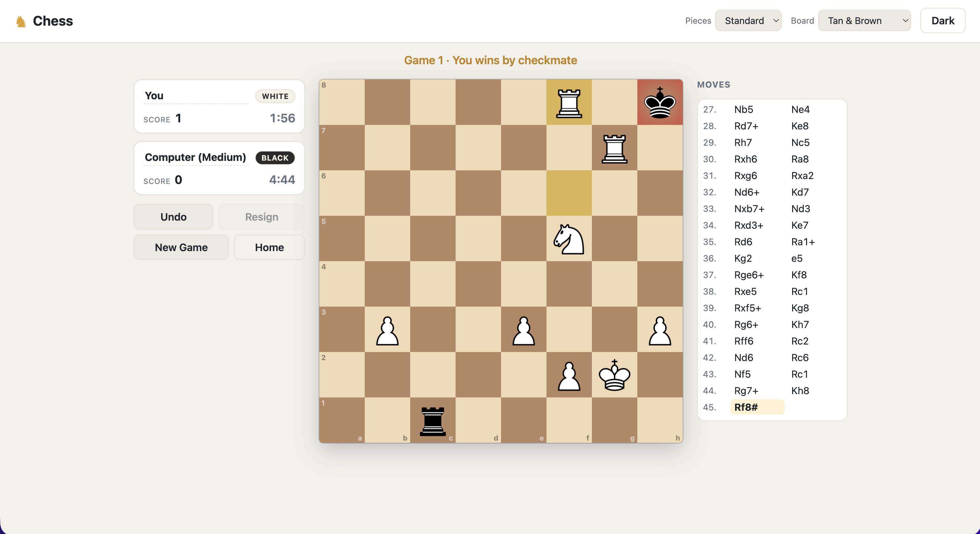Start a New Game
980x534 pixels.
[181, 247]
